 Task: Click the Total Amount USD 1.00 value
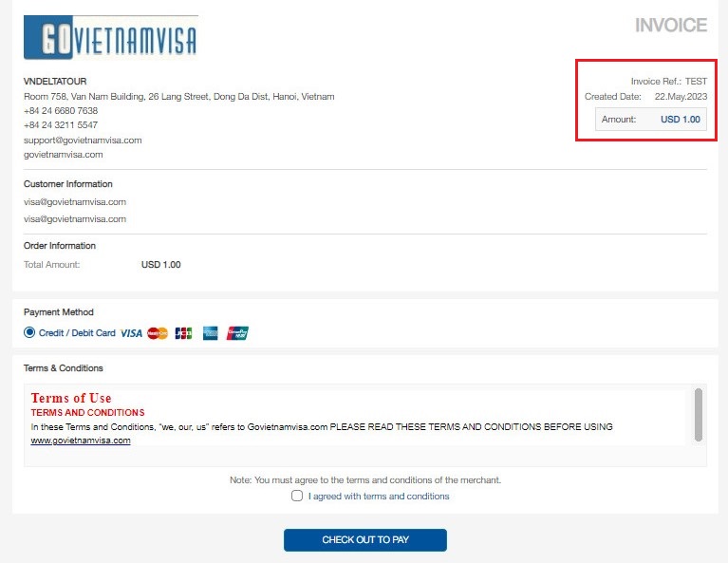coord(161,265)
